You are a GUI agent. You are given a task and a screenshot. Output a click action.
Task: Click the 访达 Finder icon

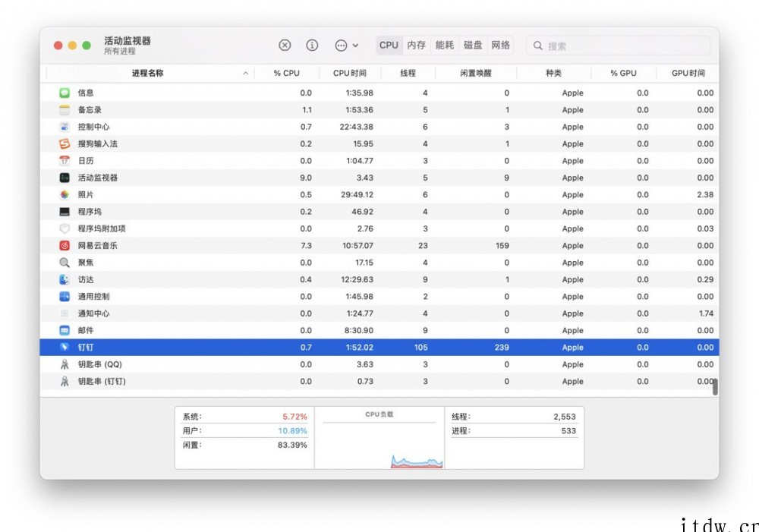(65, 279)
